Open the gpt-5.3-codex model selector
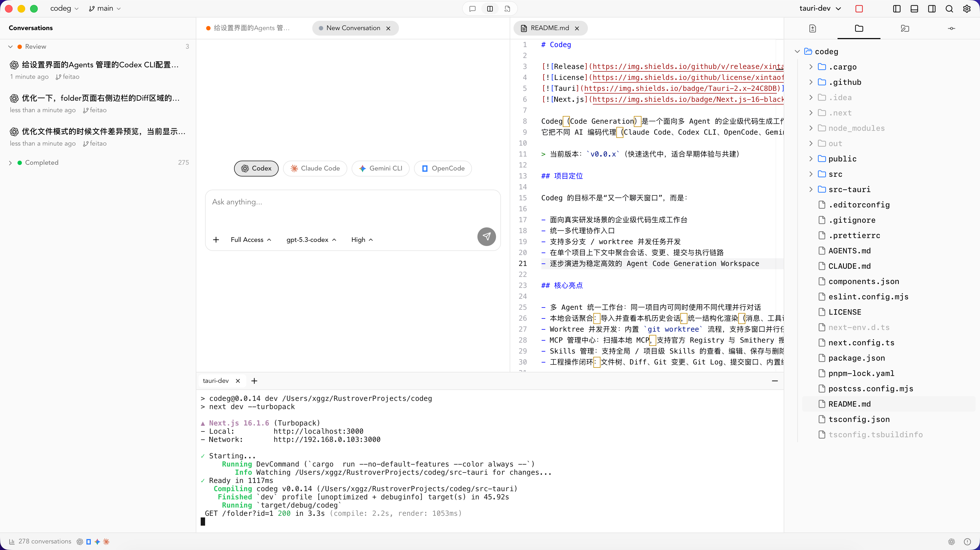Image resolution: width=980 pixels, height=550 pixels. pos(311,240)
